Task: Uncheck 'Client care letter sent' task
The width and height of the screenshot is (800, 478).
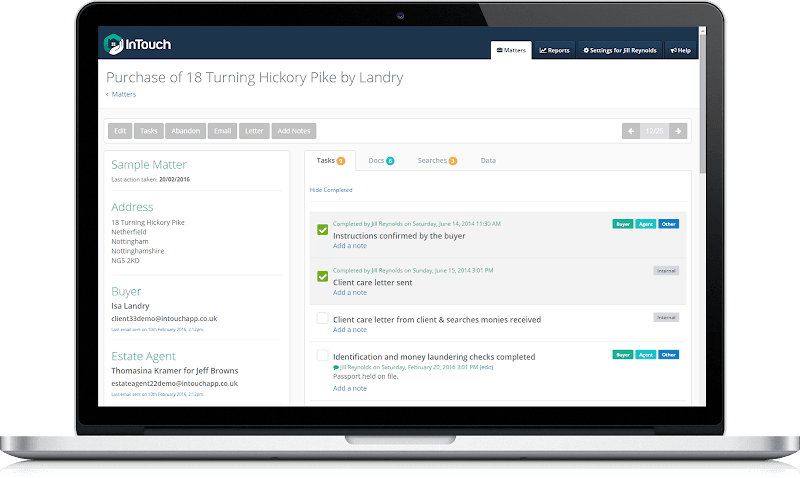Action: click(322, 276)
